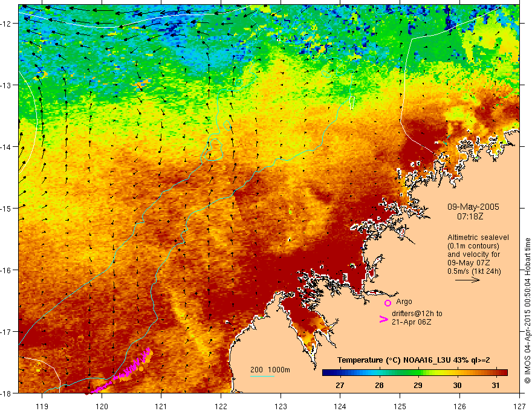This screenshot has height=411, width=532.
Task: Click the latitude axis label -13
Action: click(7, 85)
